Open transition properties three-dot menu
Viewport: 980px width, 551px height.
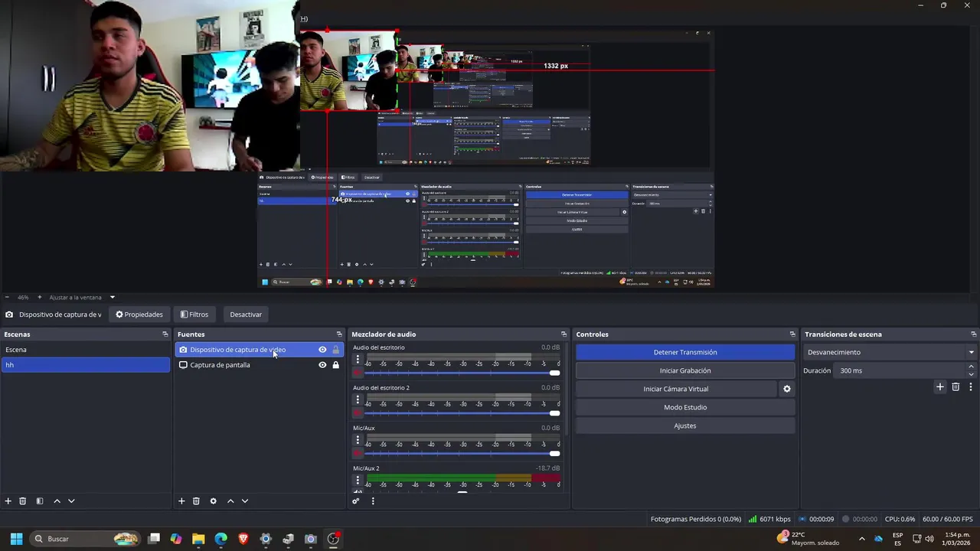click(x=970, y=387)
